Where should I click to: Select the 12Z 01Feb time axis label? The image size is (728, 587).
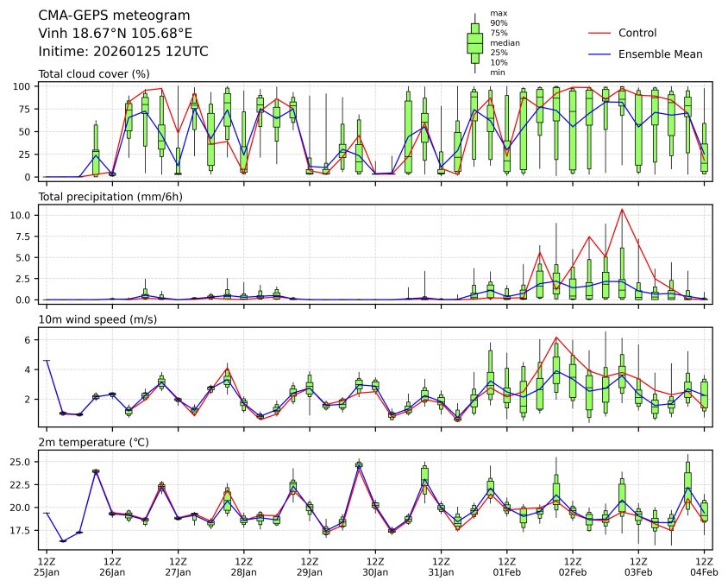506,566
